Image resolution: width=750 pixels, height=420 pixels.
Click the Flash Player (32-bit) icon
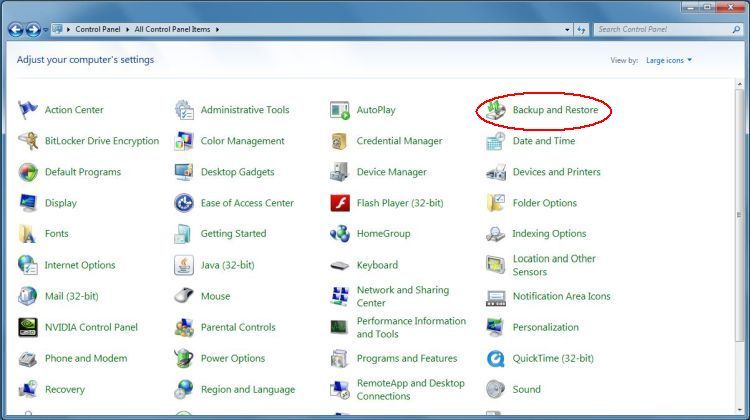pyautogui.click(x=340, y=203)
